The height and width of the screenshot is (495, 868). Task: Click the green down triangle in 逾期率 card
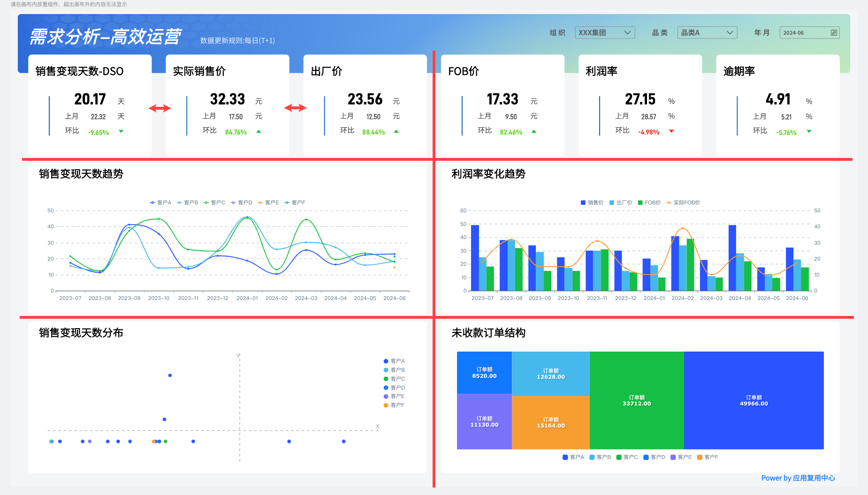point(809,132)
